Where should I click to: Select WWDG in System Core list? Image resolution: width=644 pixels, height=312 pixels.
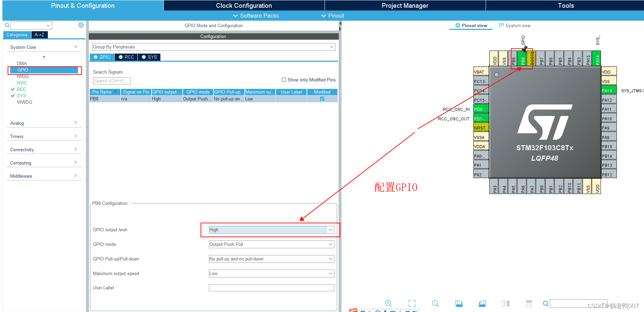(x=24, y=102)
